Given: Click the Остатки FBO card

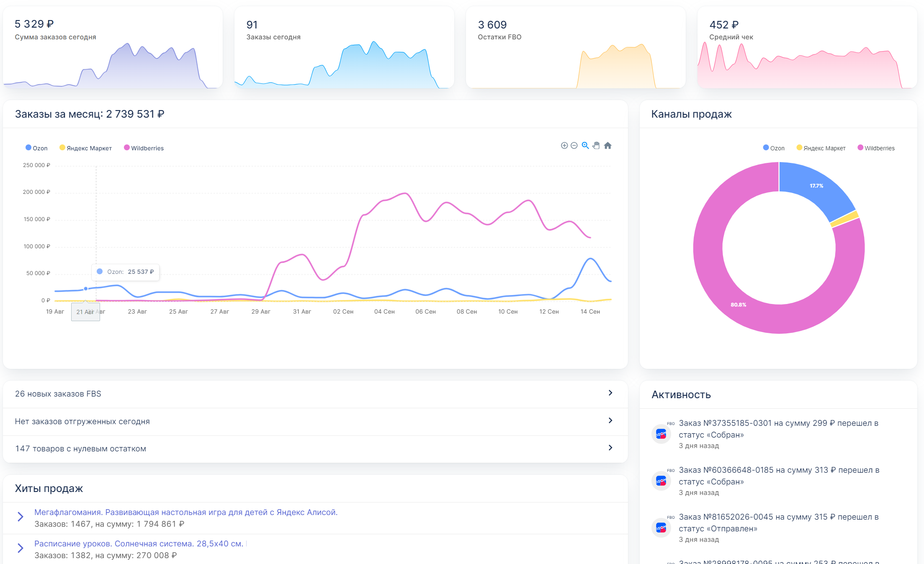Looking at the screenshot, I should click(x=576, y=47).
